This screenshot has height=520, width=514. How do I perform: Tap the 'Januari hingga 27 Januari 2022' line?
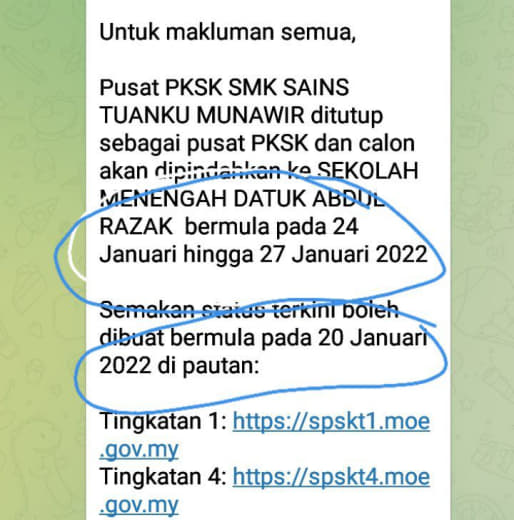click(x=263, y=255)
